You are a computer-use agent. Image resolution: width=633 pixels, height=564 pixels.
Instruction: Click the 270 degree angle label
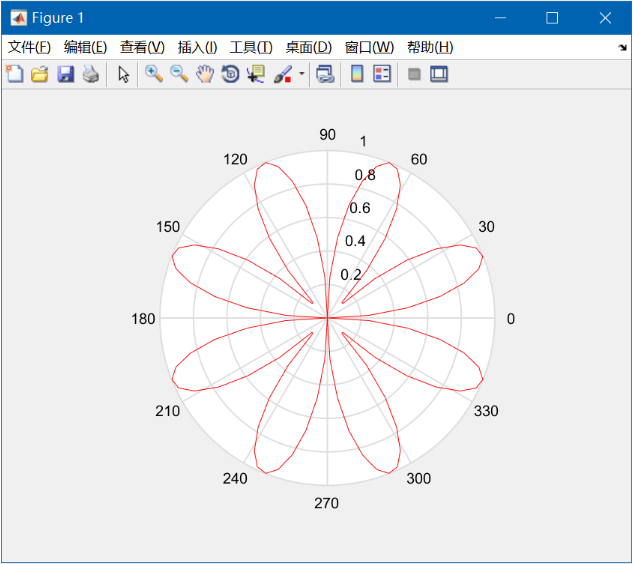click(327, 503)
